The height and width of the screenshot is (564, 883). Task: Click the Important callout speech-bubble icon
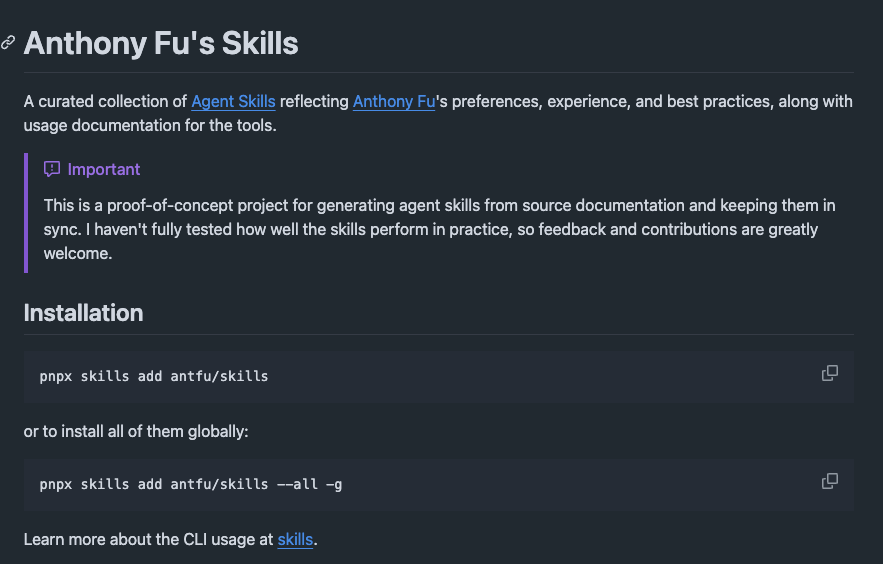click(x=52, y=169)
